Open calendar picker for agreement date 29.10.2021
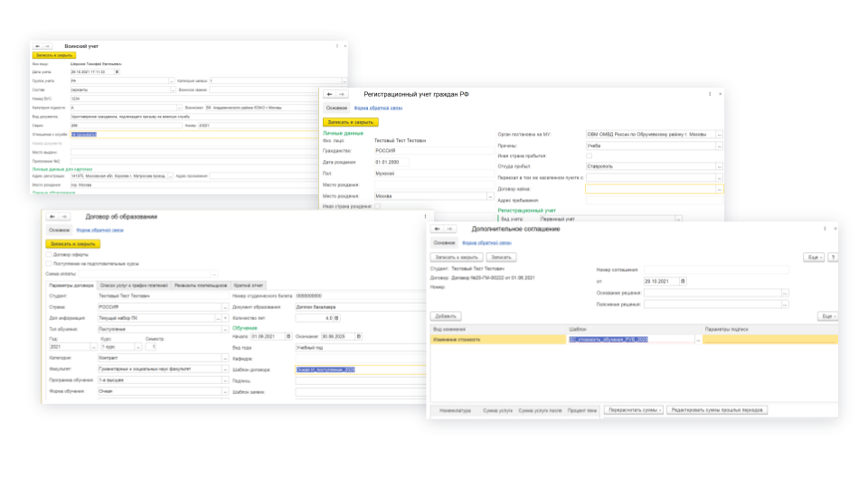 (x=683, y=281)
